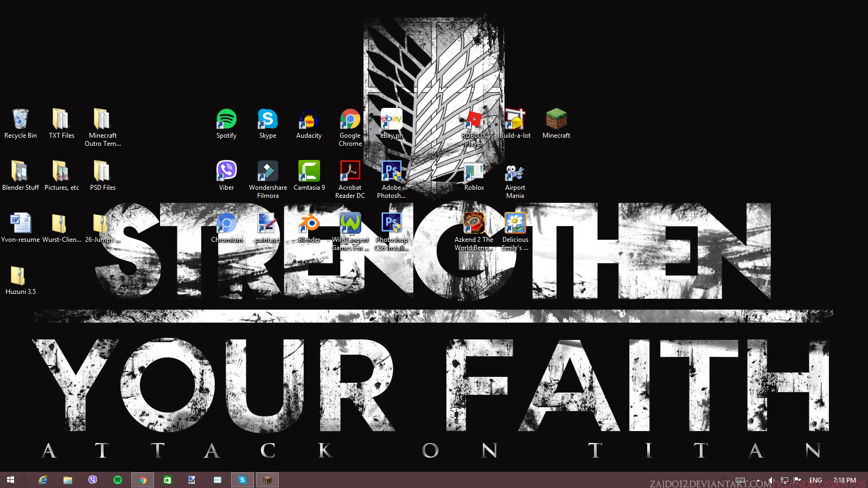The width and height of the screenshot is (868, 488).
Task: Show hidden system tray icons
Action: (x=758, y=480)
